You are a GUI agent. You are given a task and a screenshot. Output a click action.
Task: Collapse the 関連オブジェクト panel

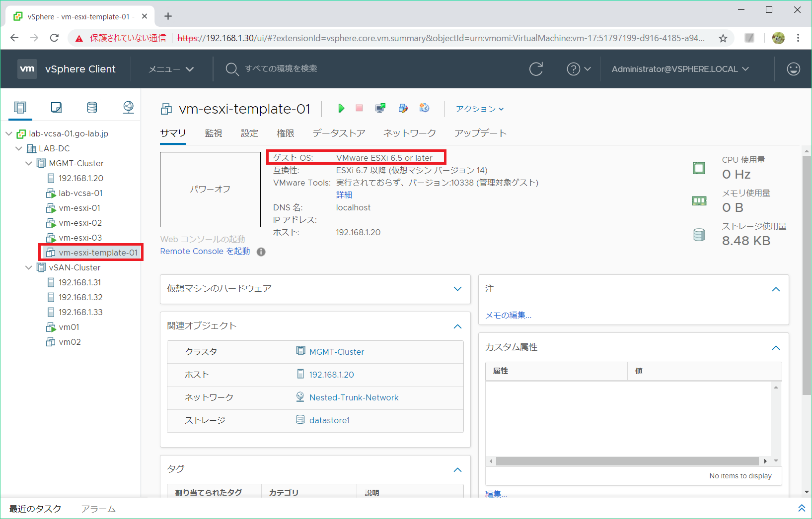click(x=457, y=326)
